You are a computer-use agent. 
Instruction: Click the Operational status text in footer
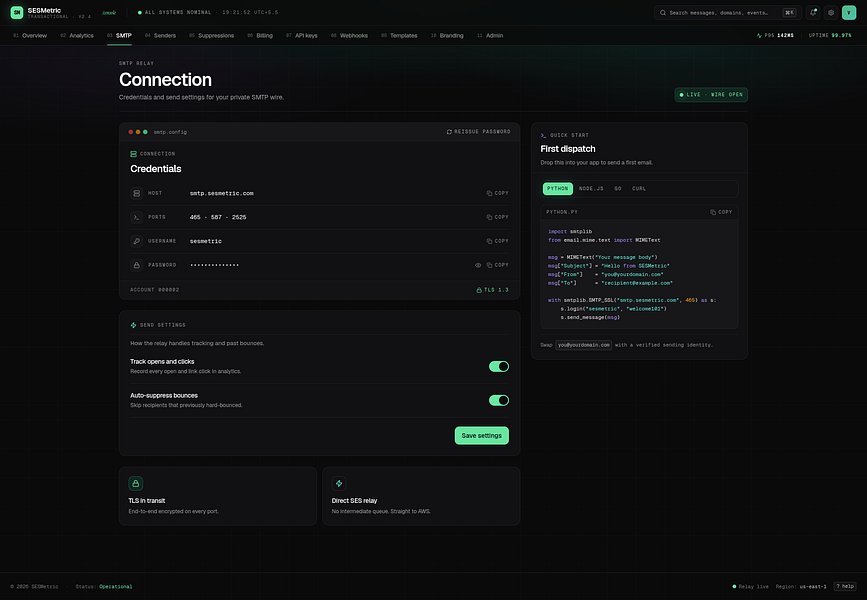(116, 586)
